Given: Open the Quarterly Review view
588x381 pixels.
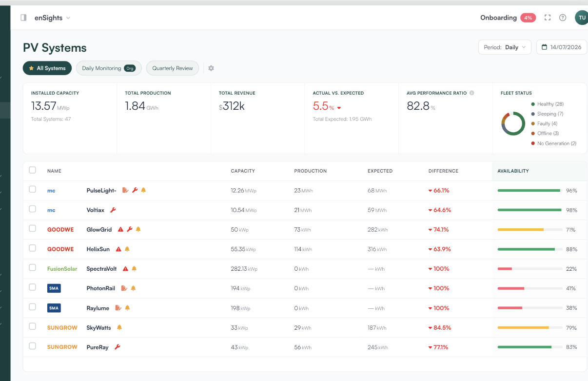Looking at the screenshot, I should (173, 68).
